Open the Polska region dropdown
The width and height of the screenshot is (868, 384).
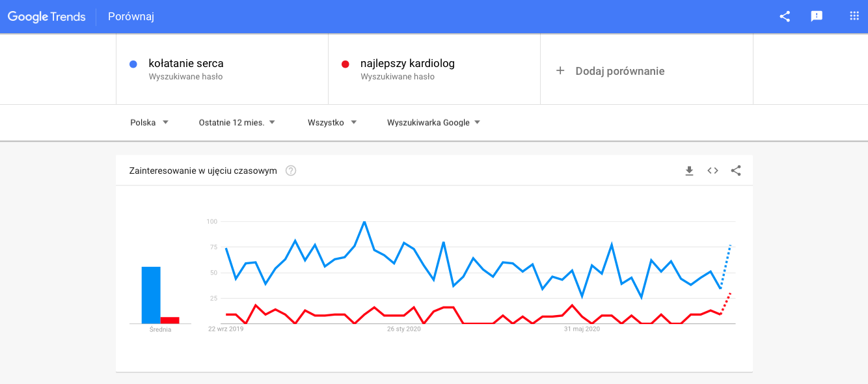[149, 122]
